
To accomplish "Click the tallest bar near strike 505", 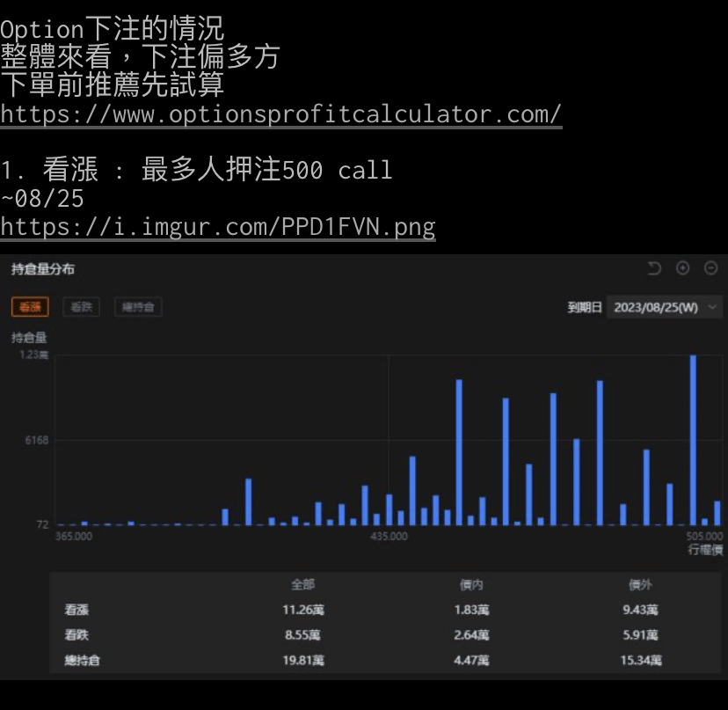I will coord(693,440).
